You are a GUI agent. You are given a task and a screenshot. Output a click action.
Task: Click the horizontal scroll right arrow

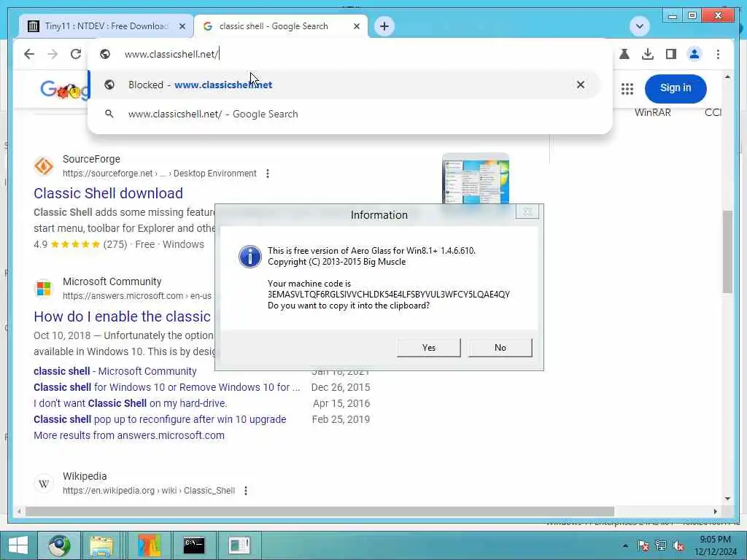coord(715,511)
